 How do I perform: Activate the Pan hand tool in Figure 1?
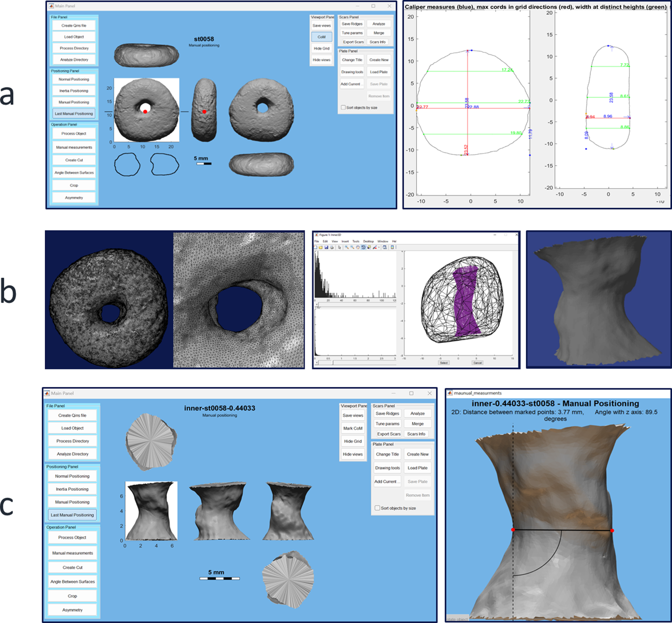[x=358, y=247]
